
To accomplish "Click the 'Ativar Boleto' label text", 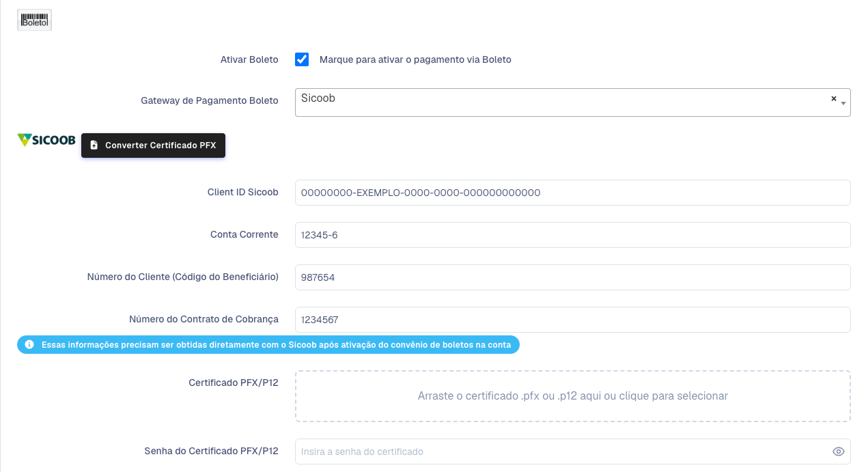I will click(x=249, y=59).
